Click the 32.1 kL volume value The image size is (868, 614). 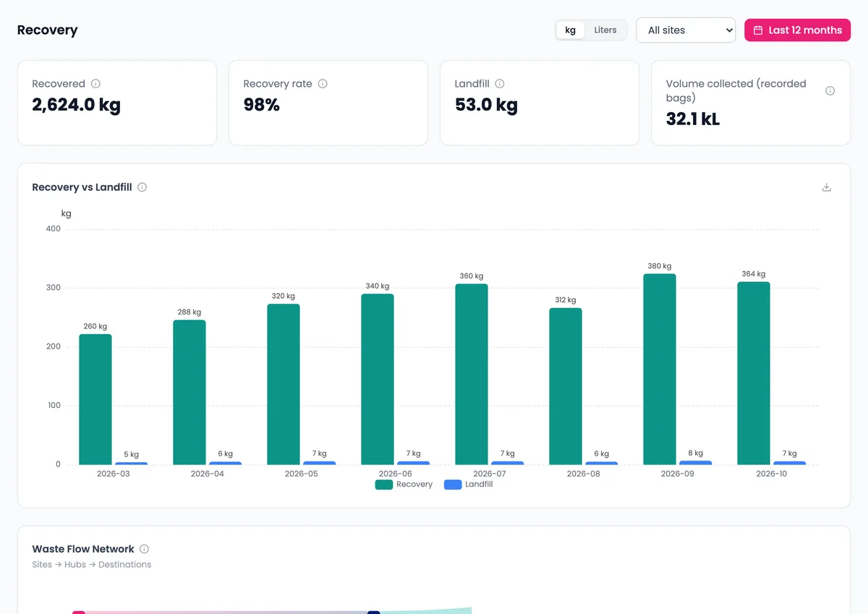693,119
